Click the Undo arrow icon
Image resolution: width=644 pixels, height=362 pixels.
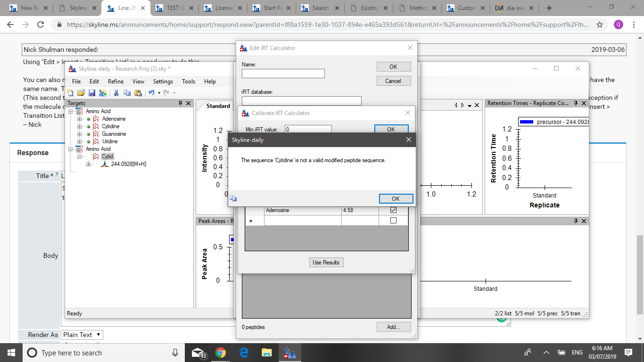click(151, 93)
